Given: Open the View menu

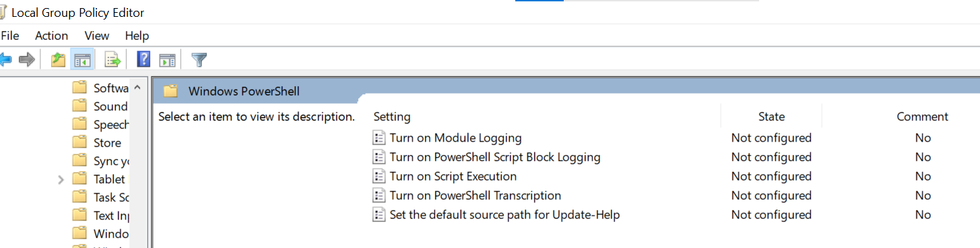Looking at the screenshot, I should 97,36.
